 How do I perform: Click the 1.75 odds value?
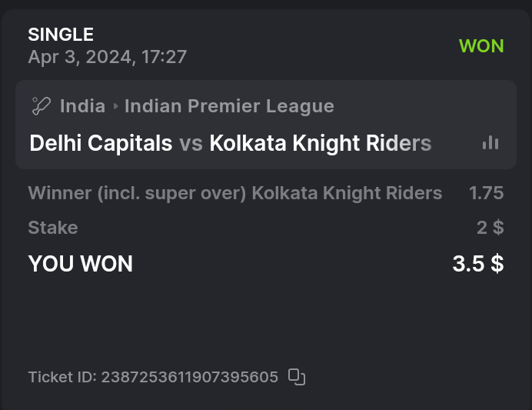[487, 193]
